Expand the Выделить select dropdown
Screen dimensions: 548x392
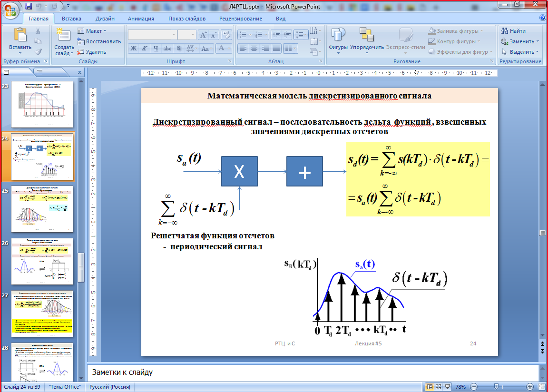click(x=519, y=52)
